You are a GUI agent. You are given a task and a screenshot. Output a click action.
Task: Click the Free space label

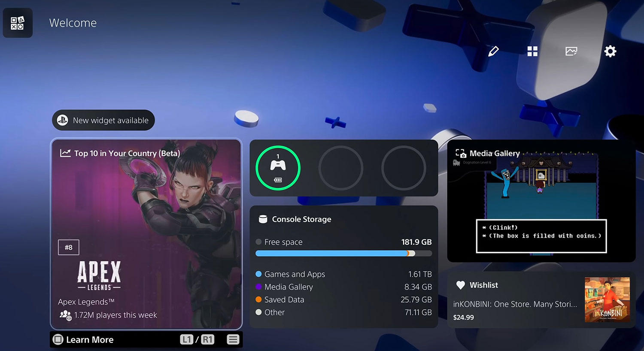pyautogui.click(x=283, y=242)
